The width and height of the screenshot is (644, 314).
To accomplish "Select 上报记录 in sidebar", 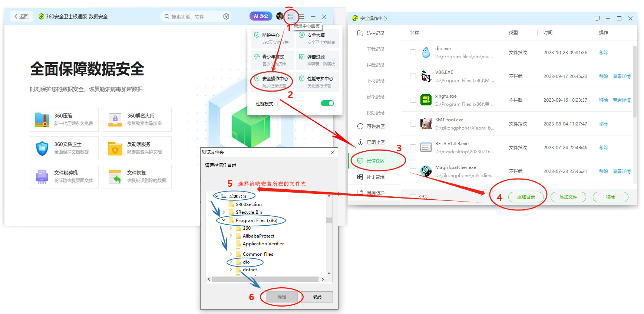I will pos(374,81).
